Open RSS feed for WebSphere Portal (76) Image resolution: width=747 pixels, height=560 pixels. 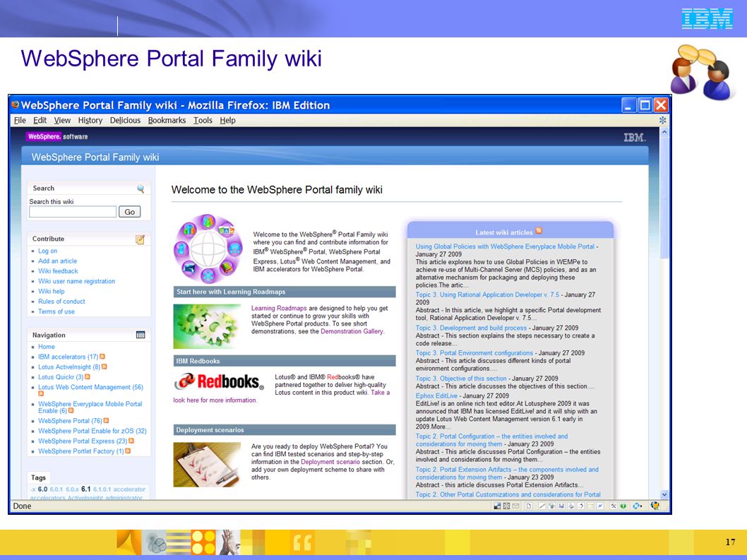(106, 420)
